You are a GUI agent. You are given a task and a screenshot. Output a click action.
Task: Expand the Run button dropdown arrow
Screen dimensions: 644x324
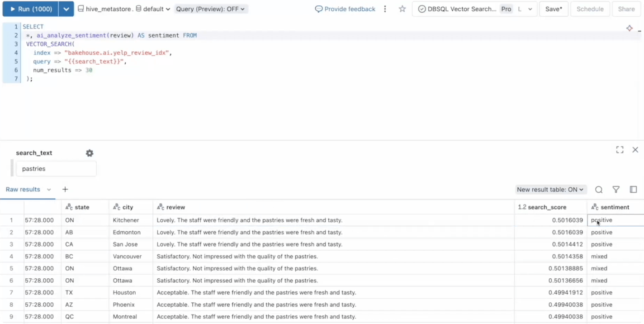(x=66, y=9)
